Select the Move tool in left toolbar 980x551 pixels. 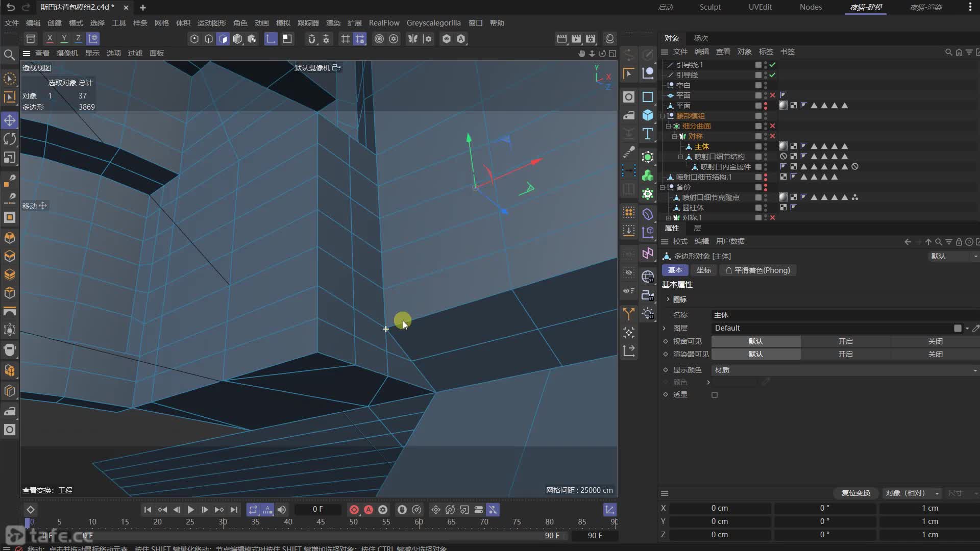pyautogui.click(x=10, y=120)
